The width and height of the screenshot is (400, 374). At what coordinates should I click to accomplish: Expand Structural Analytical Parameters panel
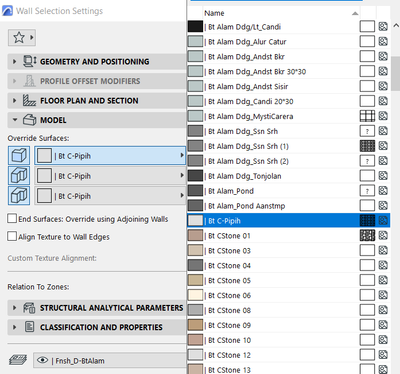(97, 308)
